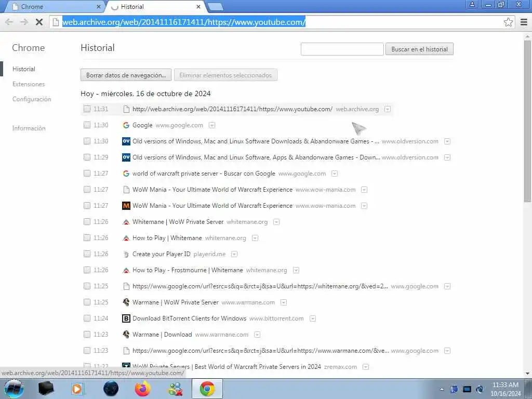Click the bookmark star icon
532x399 pixels.
click(x=508, y=22)
